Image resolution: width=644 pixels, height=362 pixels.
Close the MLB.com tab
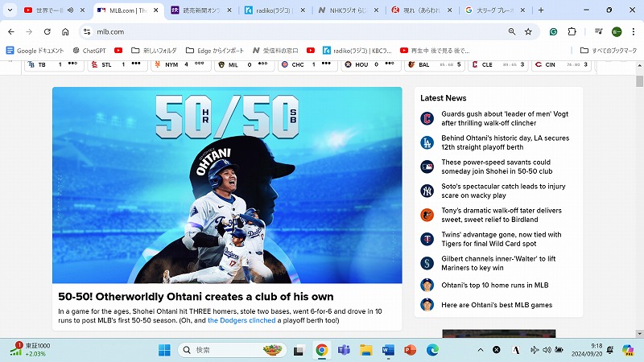point(156,10)
